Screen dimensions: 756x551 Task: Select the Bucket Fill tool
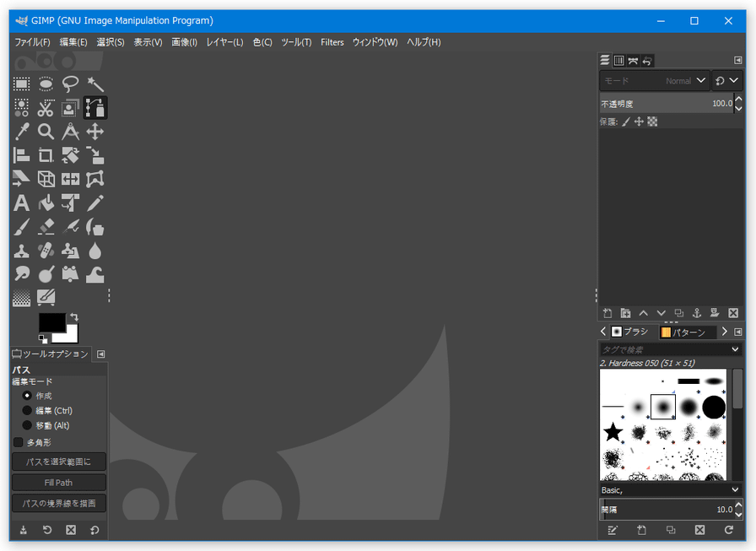coord(46,203)
